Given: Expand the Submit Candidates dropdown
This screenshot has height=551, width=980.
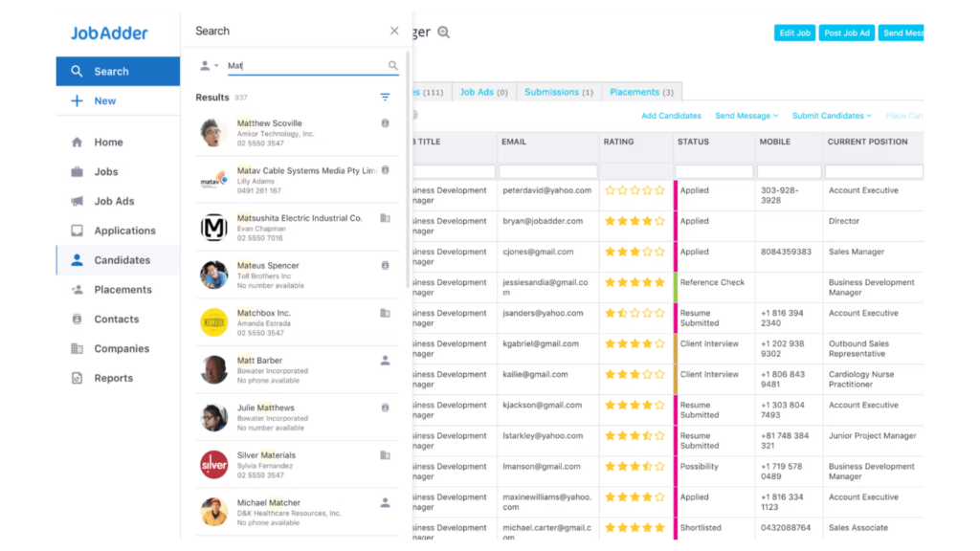Looking at the screenshot, I should pos(832,116).
